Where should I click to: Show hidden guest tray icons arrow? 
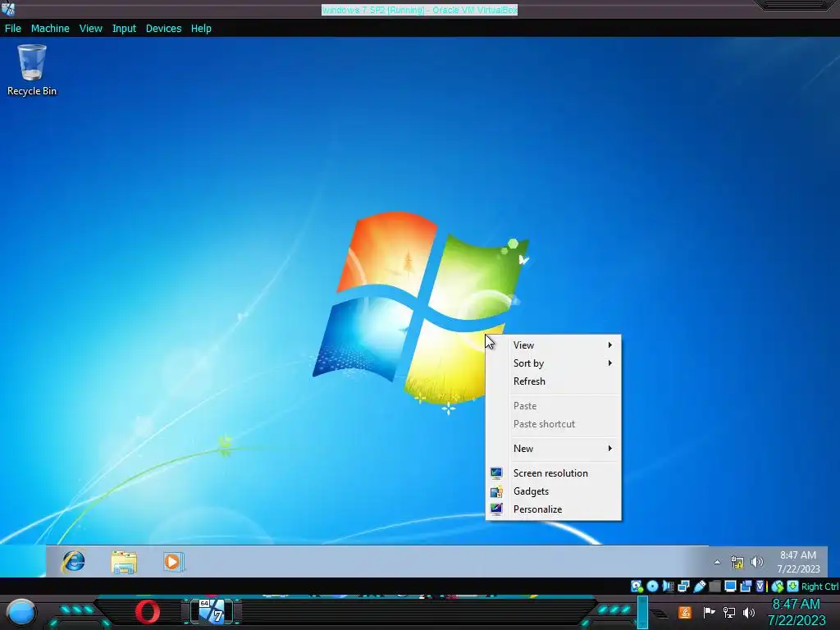[x=717, y=562]
